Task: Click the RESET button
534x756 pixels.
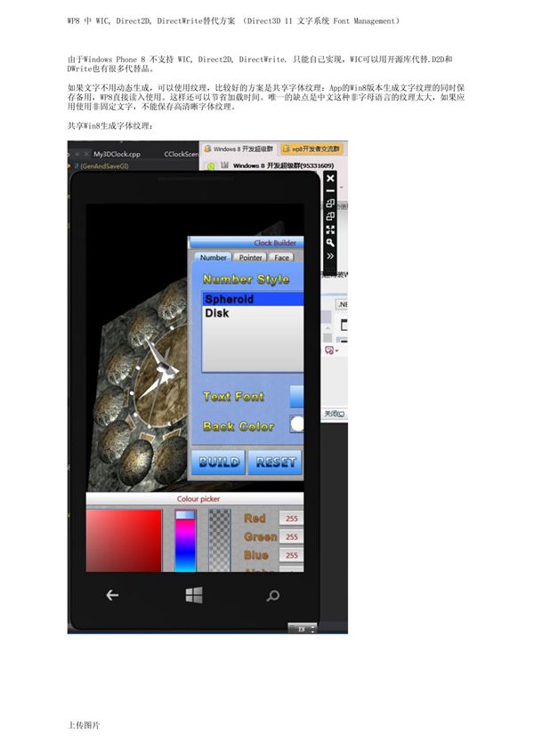Action: point(275,462)
